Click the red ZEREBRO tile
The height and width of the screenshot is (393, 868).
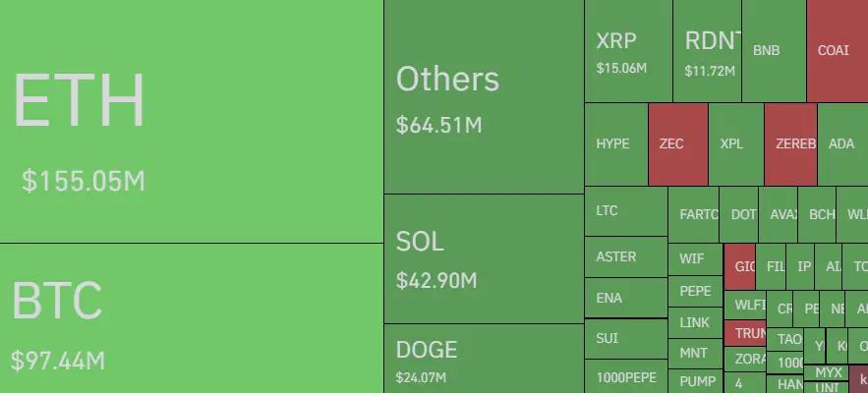pos(790,143)
